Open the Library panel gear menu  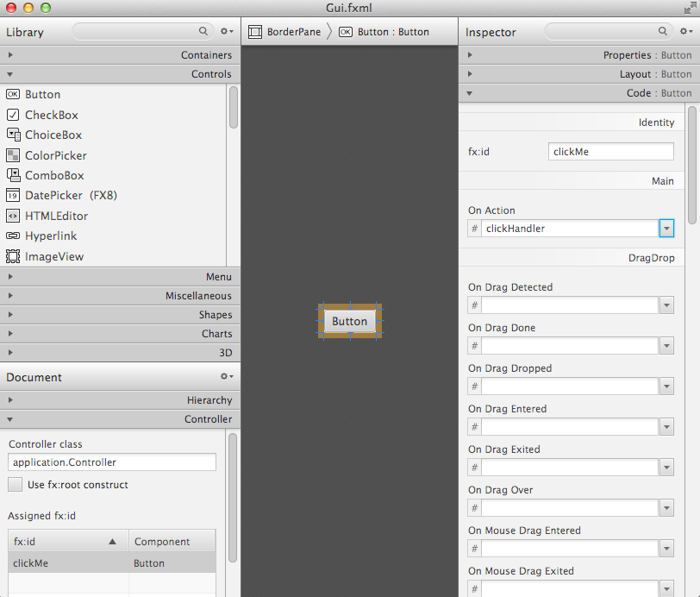pyautogui.click(x=226, y=31)
